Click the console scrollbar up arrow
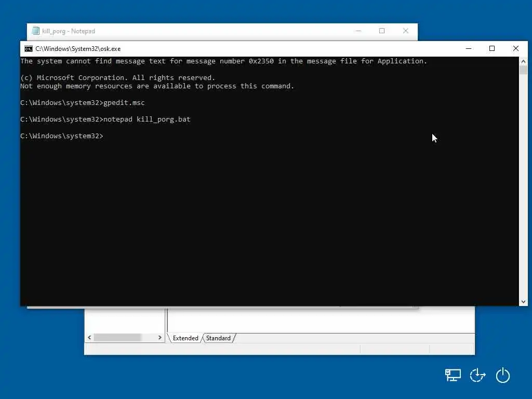Viewport: 532px width, 399px height. (x=523, y=61)
